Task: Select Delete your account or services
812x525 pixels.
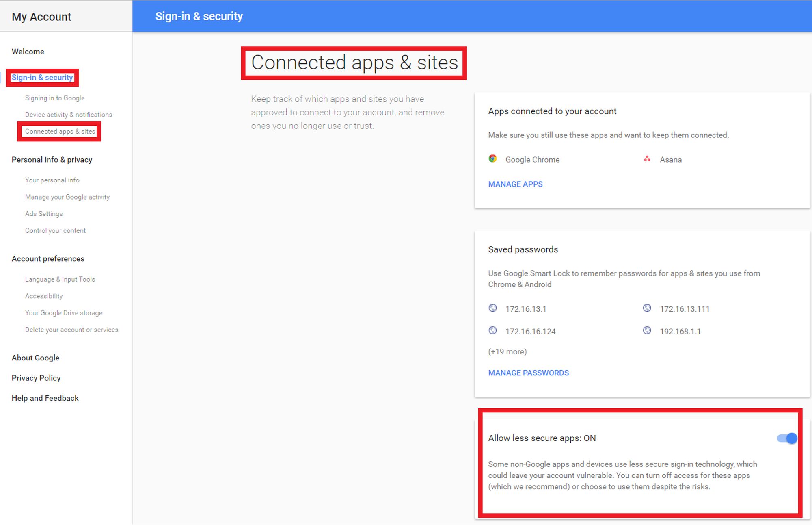Action: point(71,330)
